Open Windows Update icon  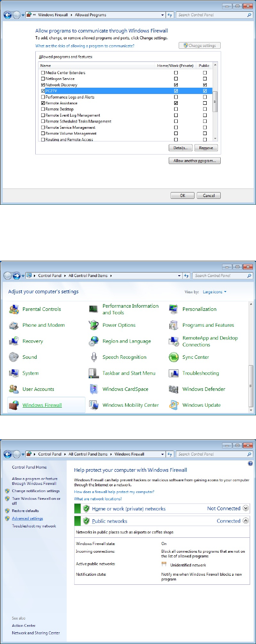174,405
